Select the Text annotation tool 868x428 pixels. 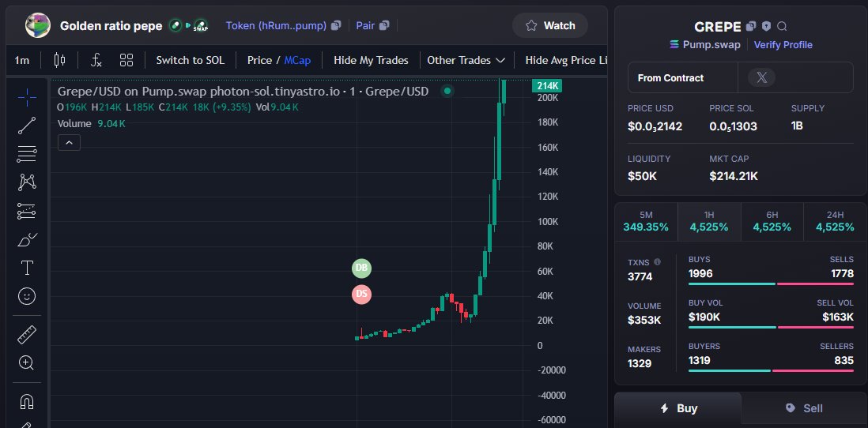click(27, 268)
